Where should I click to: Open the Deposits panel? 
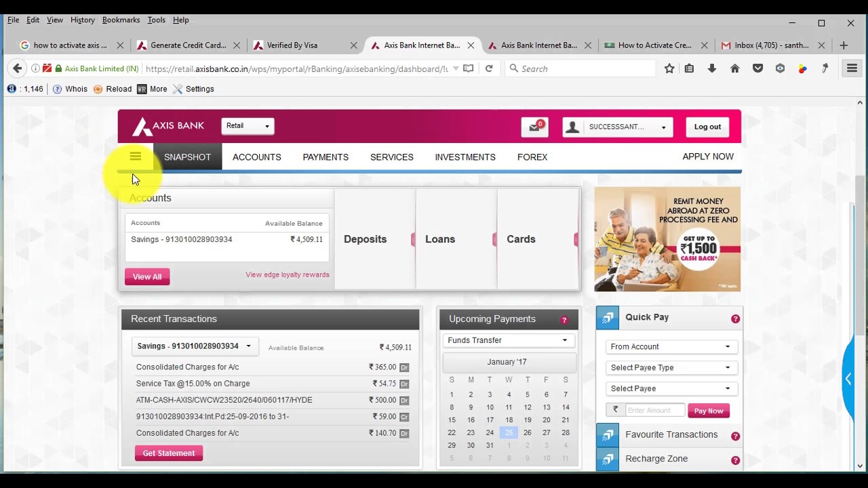pos(374,239)
